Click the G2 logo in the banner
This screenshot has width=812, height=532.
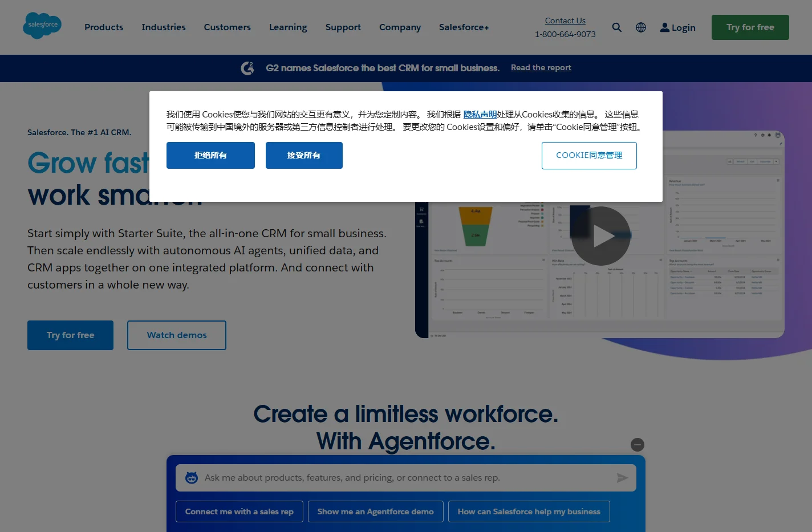(x=247, y=68)
